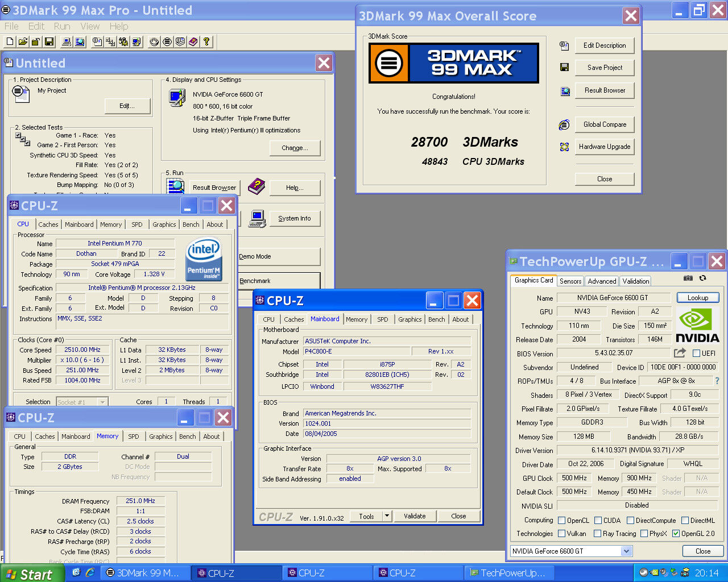728x582 pixels.
Task: Click the TechPowerUp taskbar button
Action: click(x=511, y=573)
